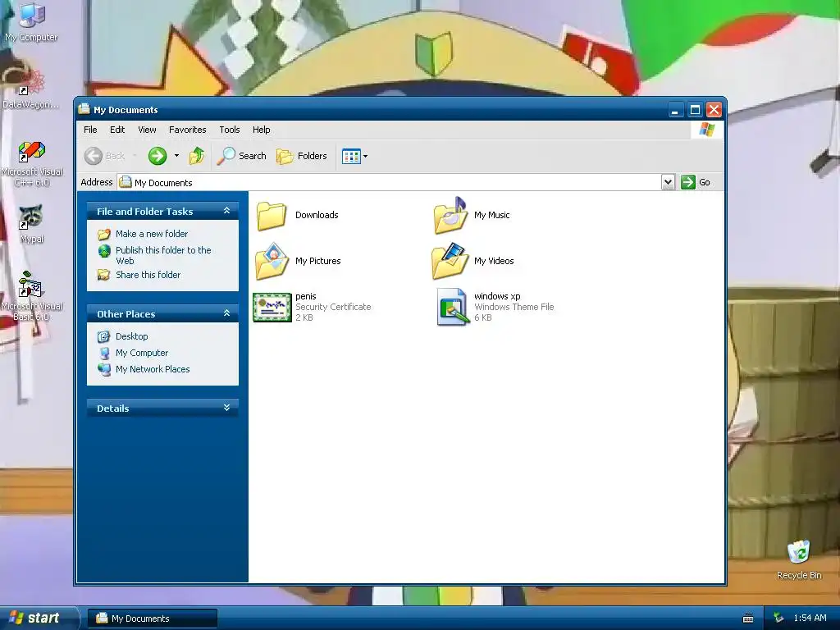Select the DataWagon desktop shortcut
The height and width of the screenshot is (630, 840).
(31, 89)
